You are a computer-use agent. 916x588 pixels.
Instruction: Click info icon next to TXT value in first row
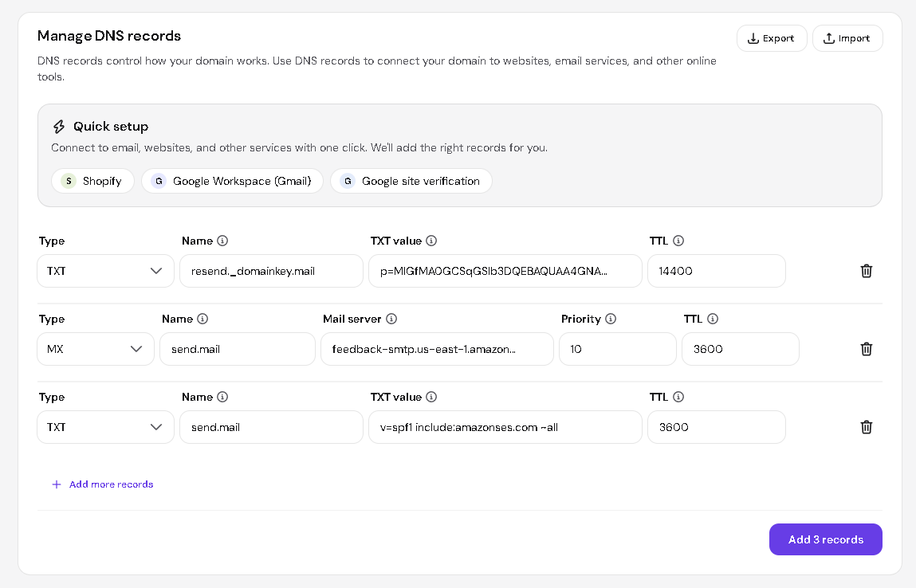click(431, 241)
